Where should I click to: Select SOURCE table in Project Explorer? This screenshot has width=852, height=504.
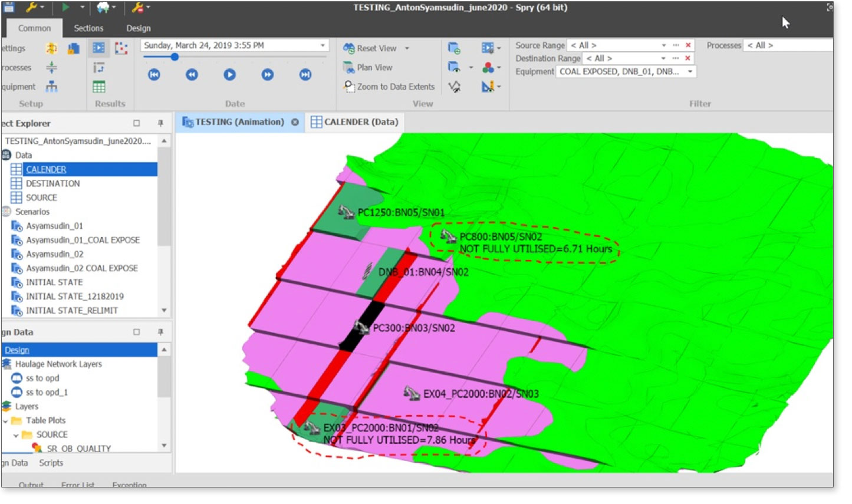41,197
